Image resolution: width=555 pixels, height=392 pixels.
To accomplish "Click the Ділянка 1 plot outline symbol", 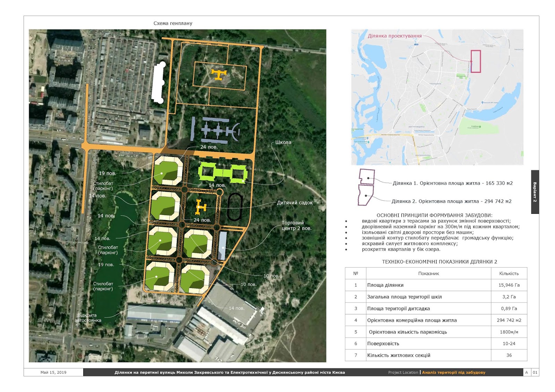I will [x=367, y=176].
